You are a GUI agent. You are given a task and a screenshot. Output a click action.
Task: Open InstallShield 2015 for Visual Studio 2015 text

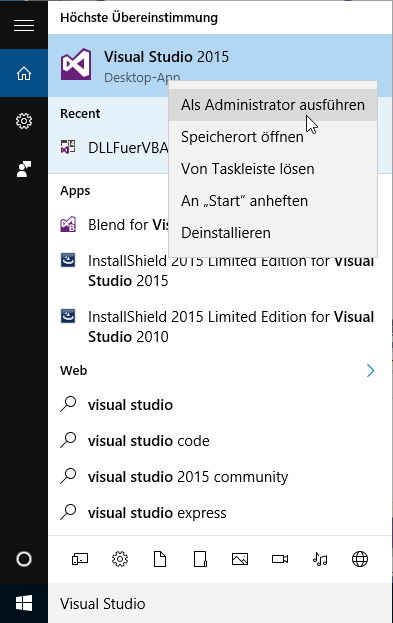click(231, 271)
